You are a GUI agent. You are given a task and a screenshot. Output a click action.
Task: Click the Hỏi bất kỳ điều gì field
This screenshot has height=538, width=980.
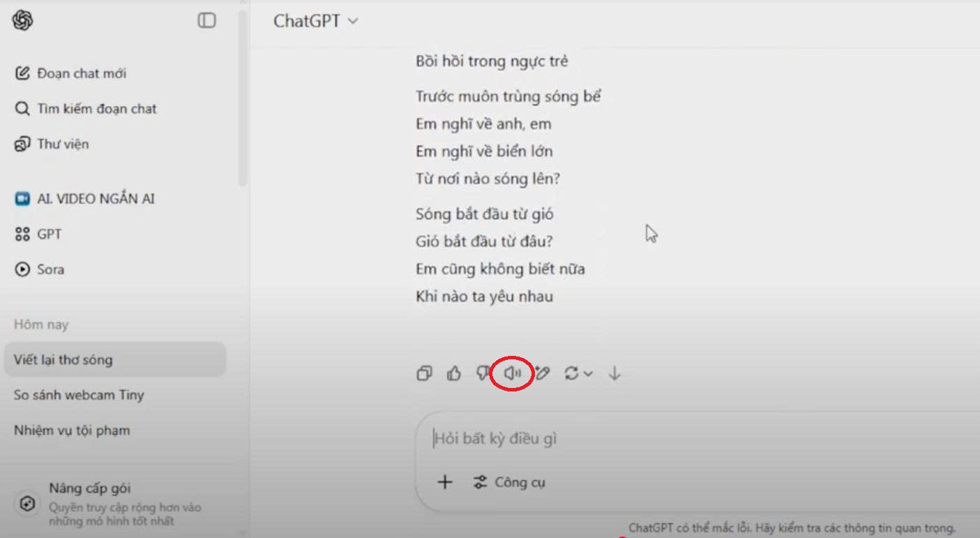[698, 439]
